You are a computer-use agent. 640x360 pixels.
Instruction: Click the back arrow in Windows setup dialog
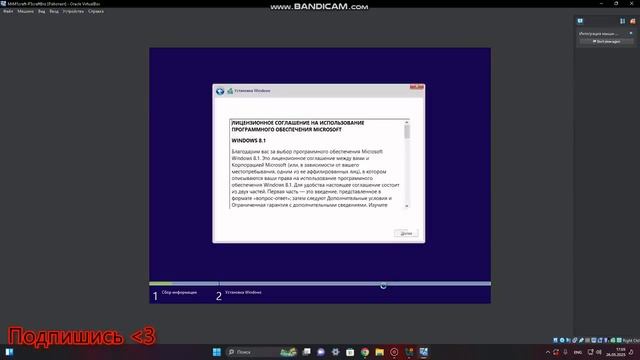tap(220, 91)
